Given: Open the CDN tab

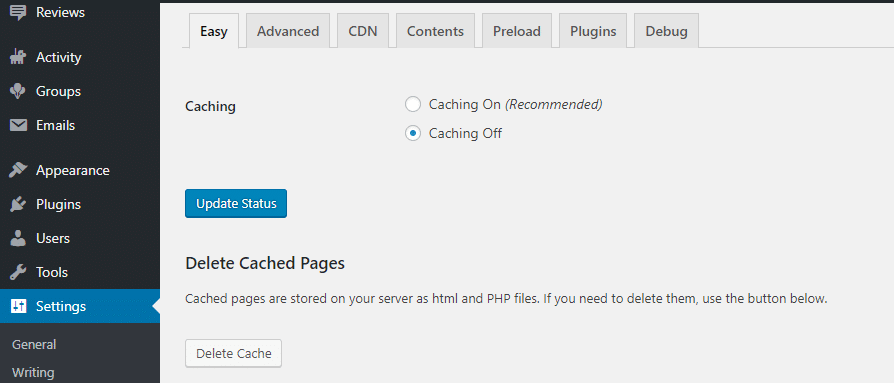Looking at the screenshot, I should click(x=363, y=31).
